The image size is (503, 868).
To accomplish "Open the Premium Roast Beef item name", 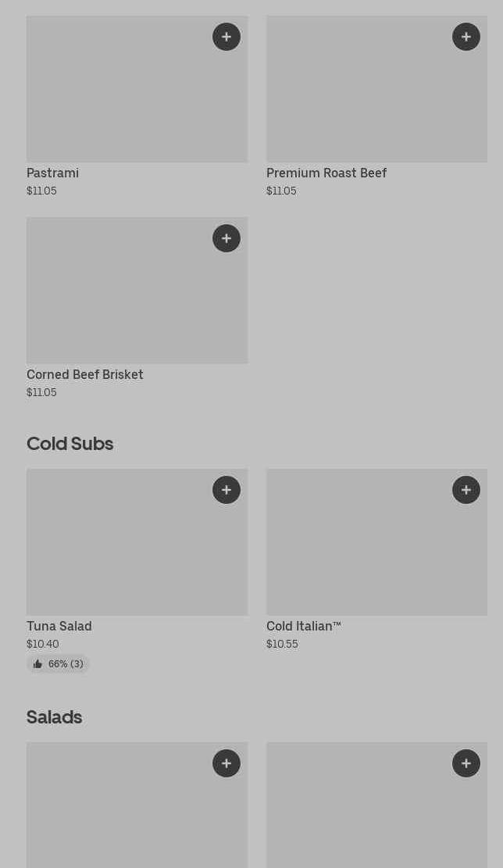I will [x=326, y=173].
